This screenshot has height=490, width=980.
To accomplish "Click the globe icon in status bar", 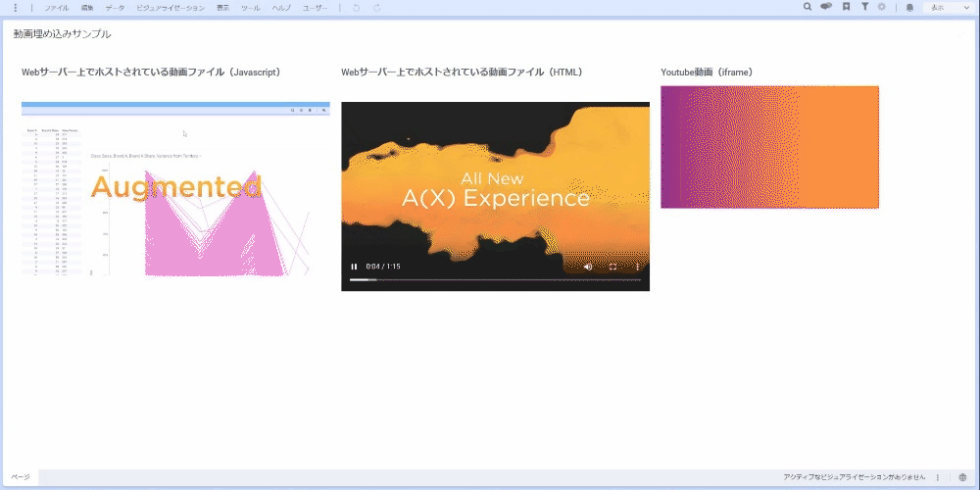I will (x=962, y=477).
